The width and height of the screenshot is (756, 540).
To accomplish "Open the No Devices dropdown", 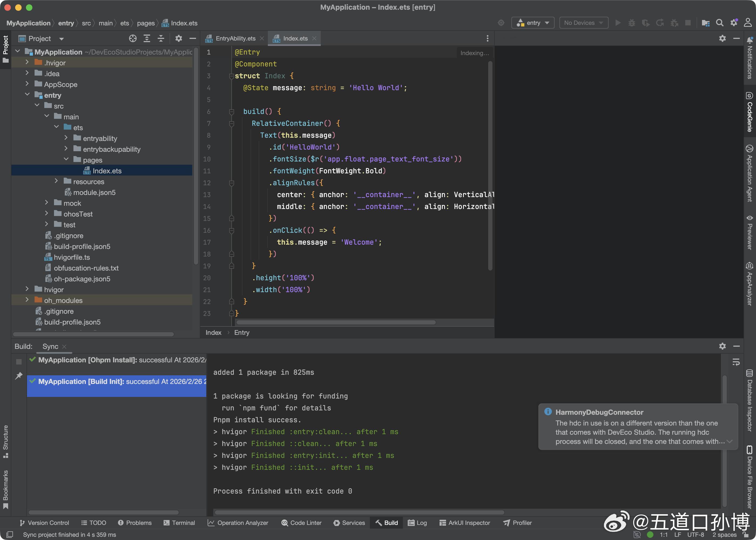I will click(583, 23).
